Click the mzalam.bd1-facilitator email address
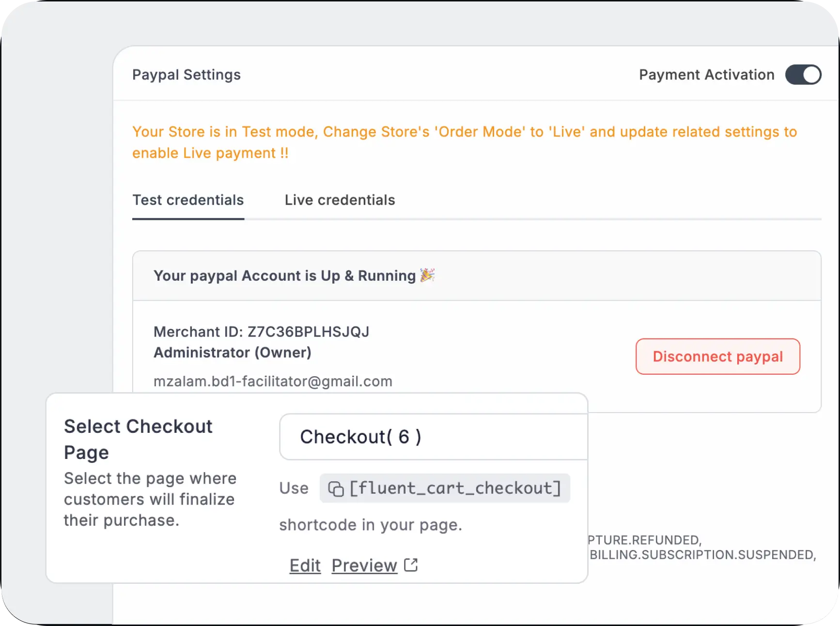 (273, 382)
